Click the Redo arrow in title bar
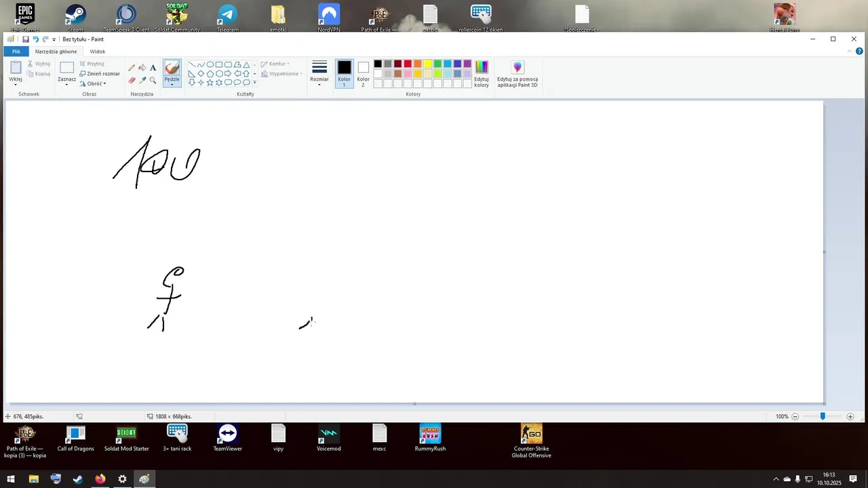This screenshot has height=488, width=868. (x=45, y=39)
